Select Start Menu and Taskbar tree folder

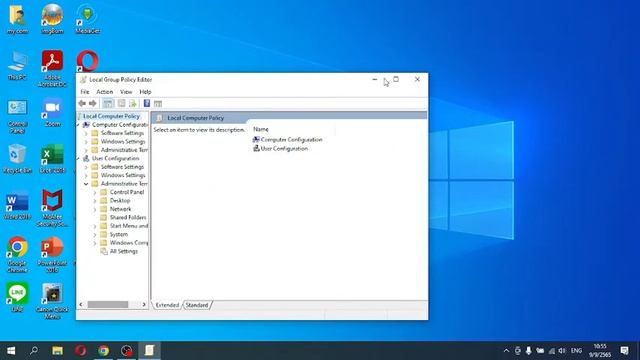pos(129,226)
